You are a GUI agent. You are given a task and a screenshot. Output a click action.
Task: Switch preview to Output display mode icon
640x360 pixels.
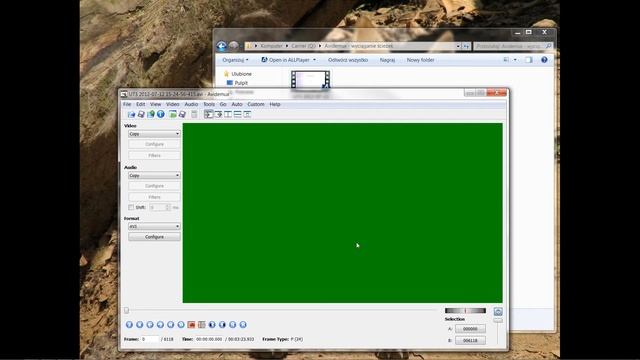[x=218, y=114]
